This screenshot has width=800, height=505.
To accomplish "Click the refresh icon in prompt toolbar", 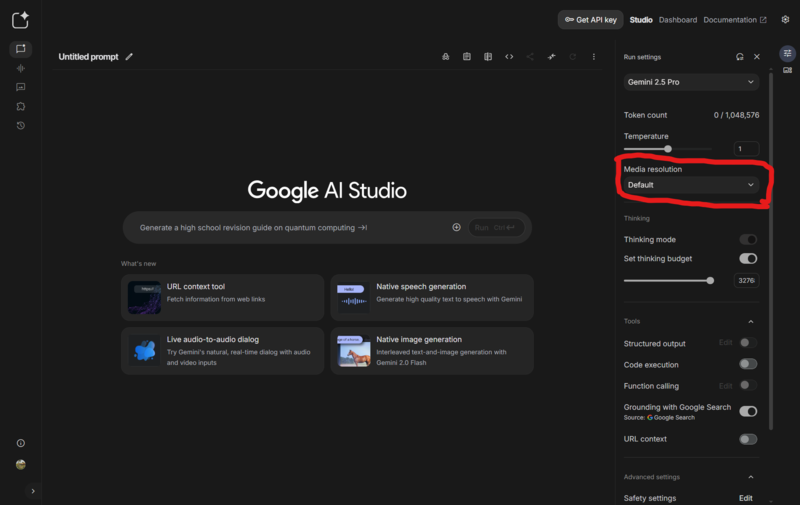I will [x=572, y=57].
